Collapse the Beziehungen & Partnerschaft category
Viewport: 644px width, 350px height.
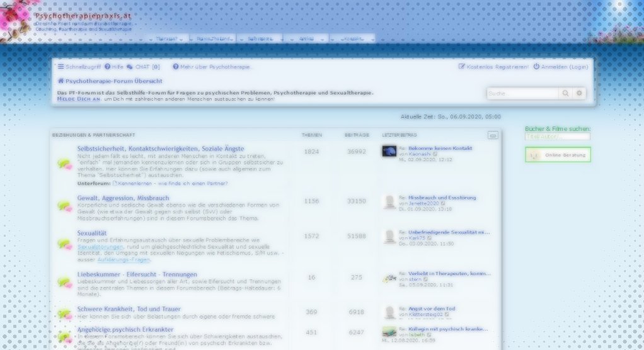click(x=493, y=135)
